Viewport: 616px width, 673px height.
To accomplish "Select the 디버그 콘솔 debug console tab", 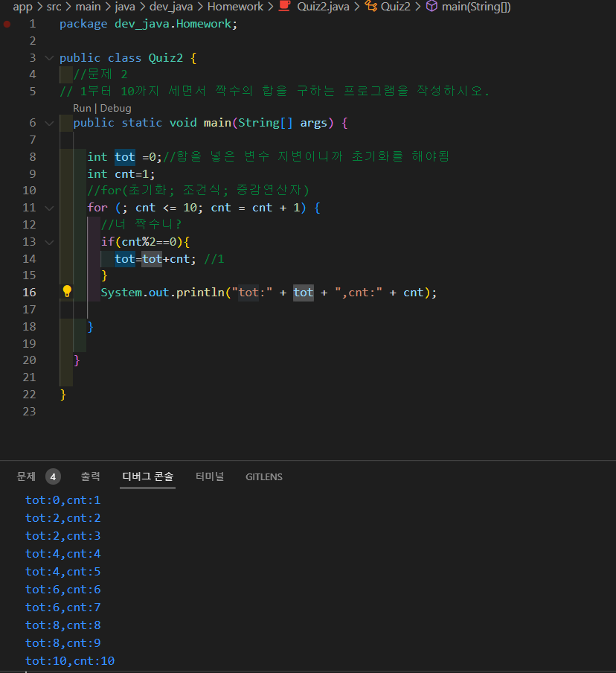I will [147, 476].
